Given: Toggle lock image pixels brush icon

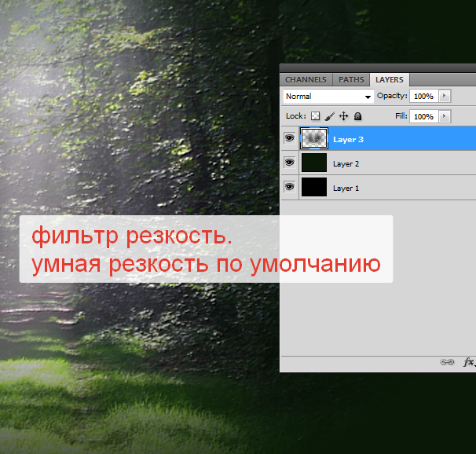Looking at the screenshot, I should [329, 116].
